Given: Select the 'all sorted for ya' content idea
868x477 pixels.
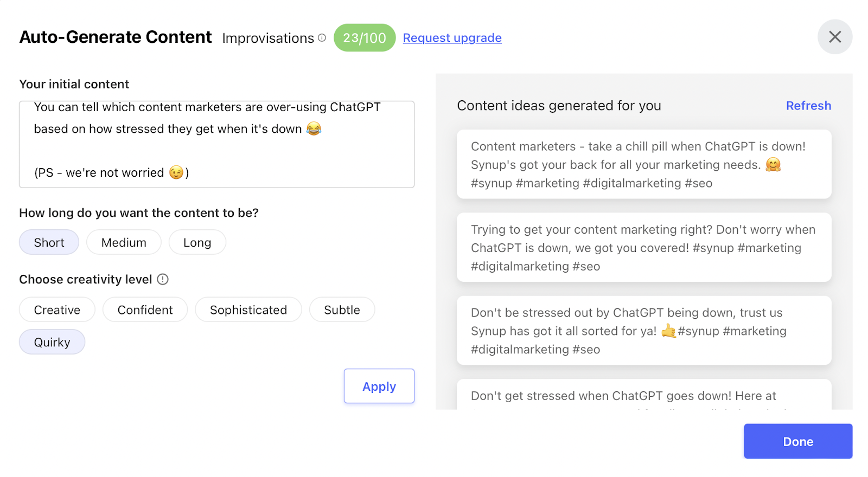Looking at the screenshot, I should [x=644, y=330].
